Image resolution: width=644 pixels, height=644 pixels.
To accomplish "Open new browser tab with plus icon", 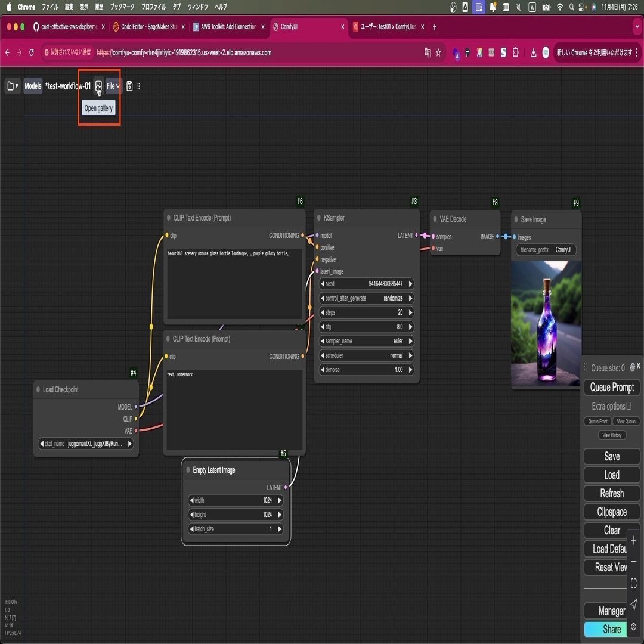I will pyautogui.click(x=435, y=27).
